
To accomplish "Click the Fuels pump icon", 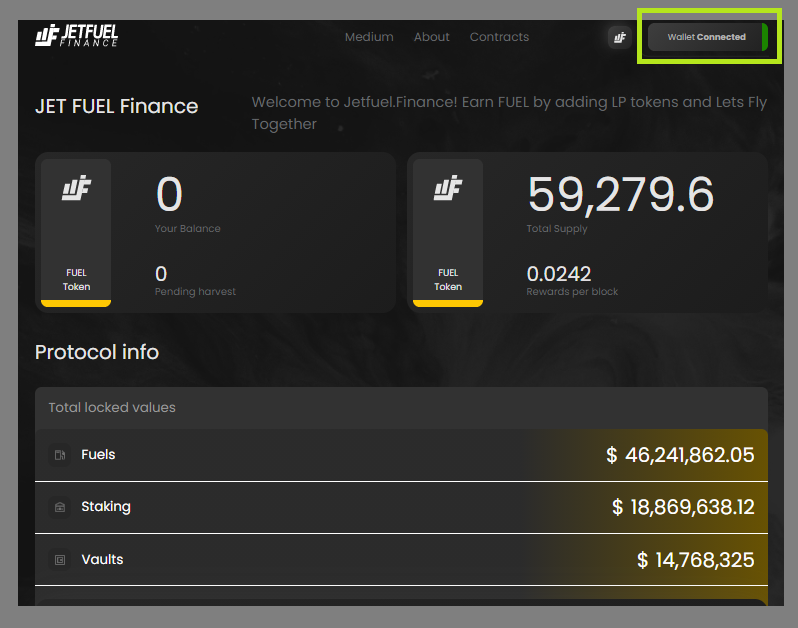I will [60, 455].
